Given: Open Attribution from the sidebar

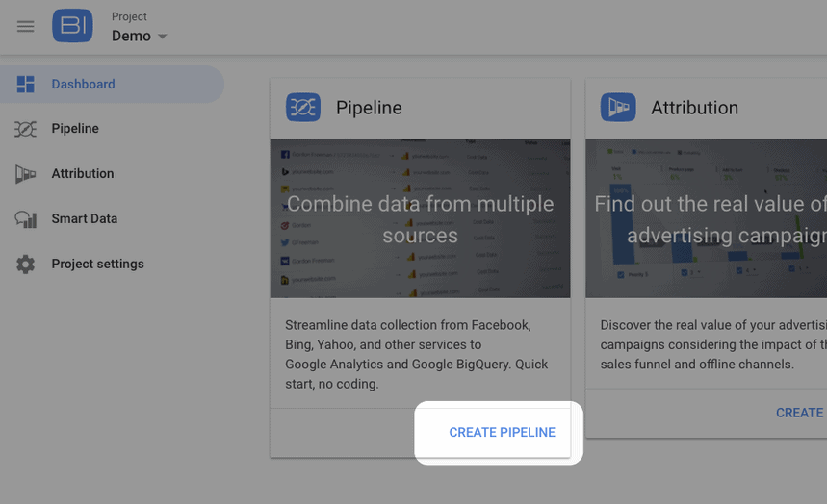Looking at the screenshot, I should [x=83, y=174].
